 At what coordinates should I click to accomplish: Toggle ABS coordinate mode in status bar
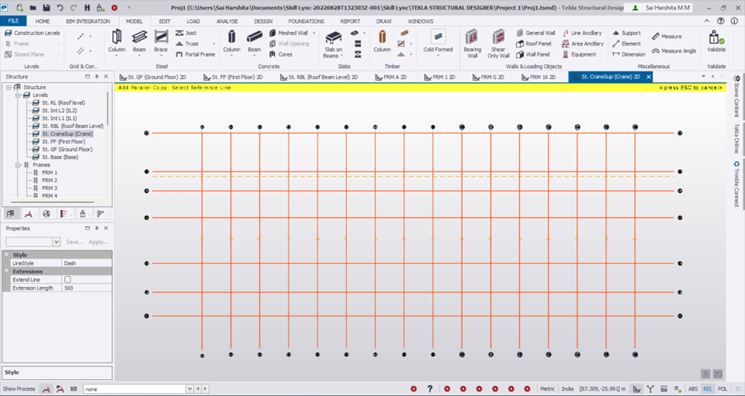pos(693,389)
